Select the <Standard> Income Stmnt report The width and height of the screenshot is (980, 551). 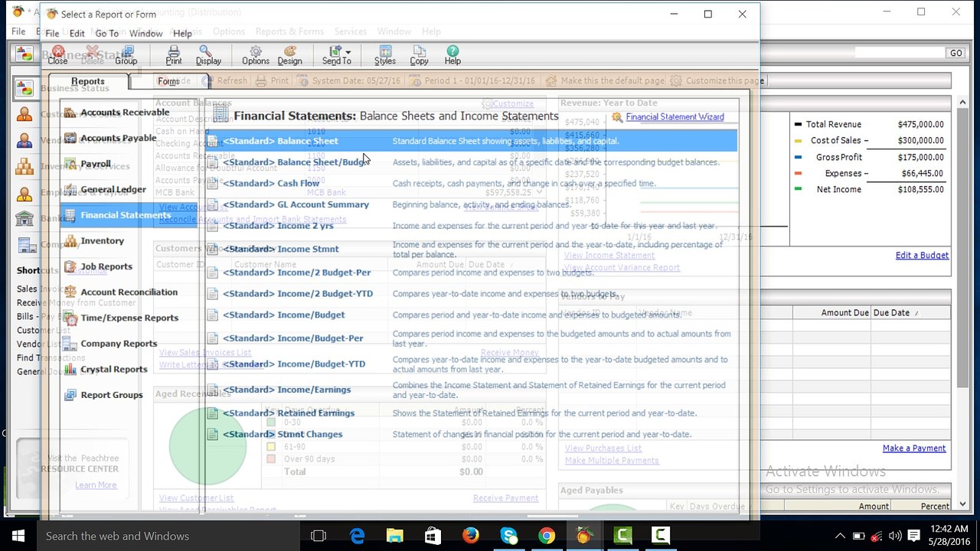pos(471,249)
